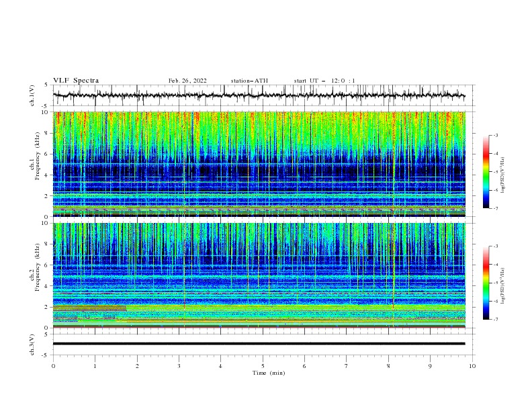The image size is (532, 411).
Task: Click the flat black ch.3 trace line
Action: coord(259,344)
